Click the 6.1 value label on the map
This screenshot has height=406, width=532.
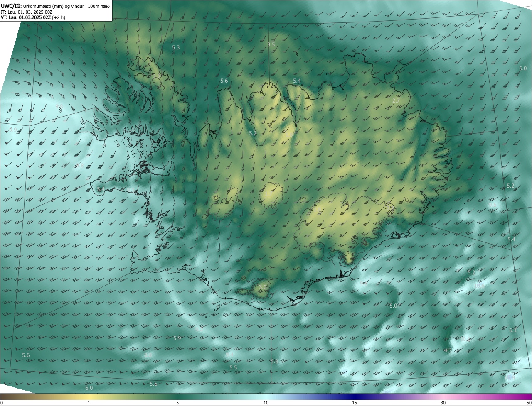513,330
